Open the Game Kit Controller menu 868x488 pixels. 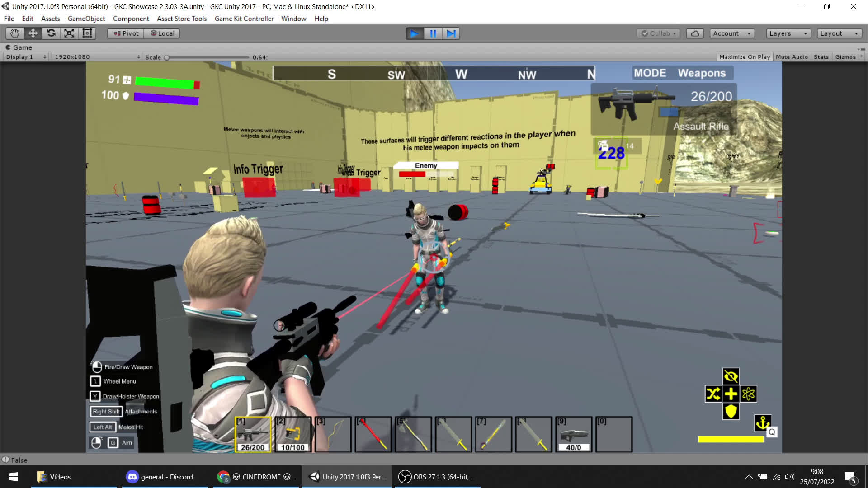point(244,19)
